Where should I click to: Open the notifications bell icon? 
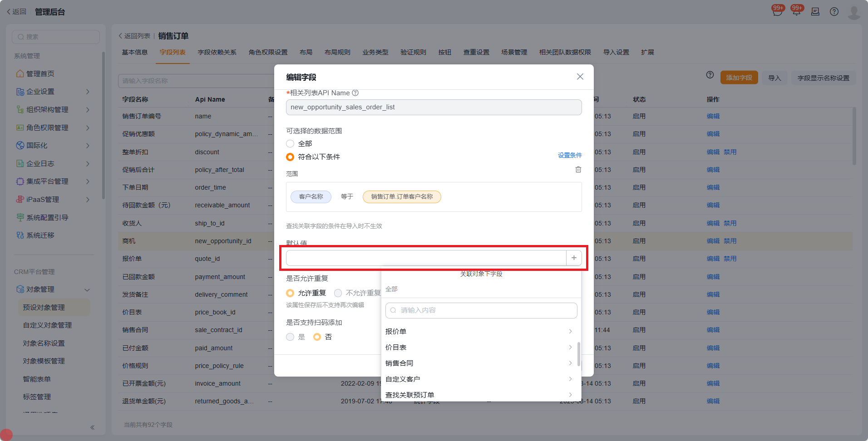point(796,12)
